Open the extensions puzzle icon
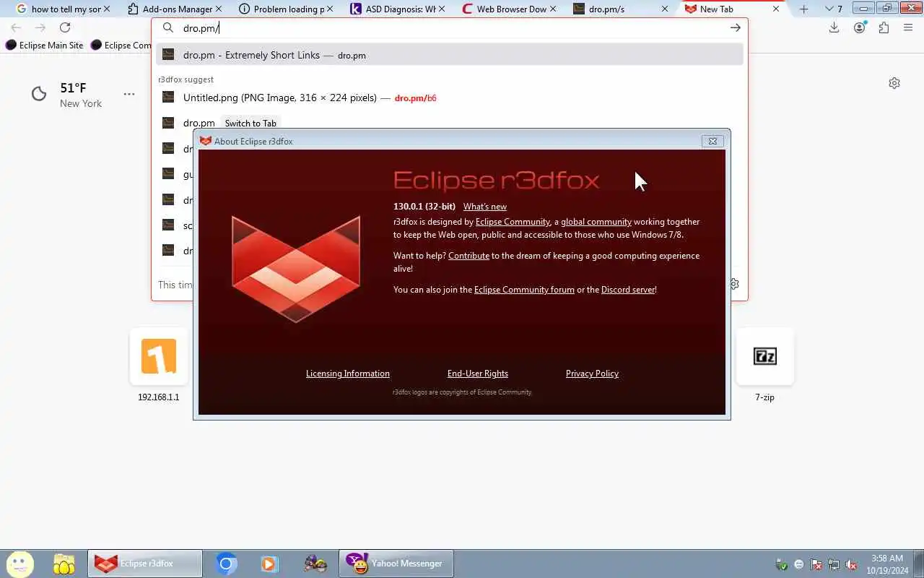Image resolution: width=924 pixels, height=578 pixels. 884,27
